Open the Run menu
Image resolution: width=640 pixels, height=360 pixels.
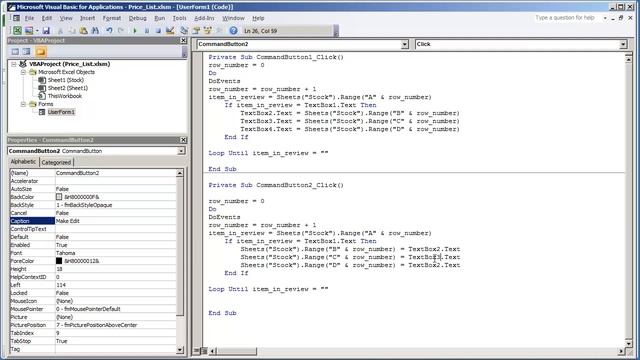point(160,18)
